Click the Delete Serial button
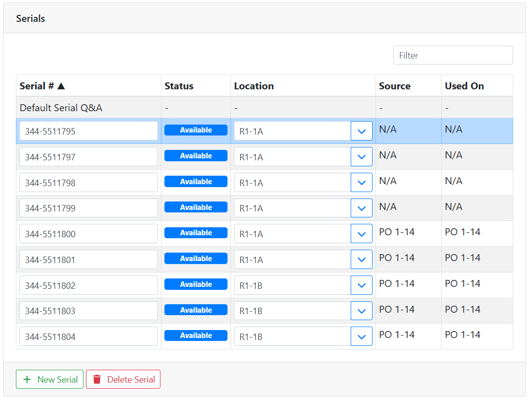 (x=123, y=379)
